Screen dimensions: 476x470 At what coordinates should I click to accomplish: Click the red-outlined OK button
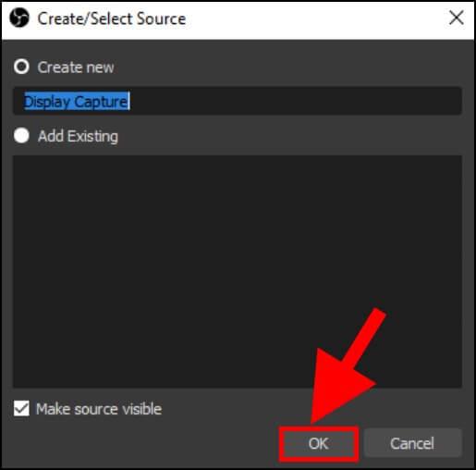click(x=319, y=443)
